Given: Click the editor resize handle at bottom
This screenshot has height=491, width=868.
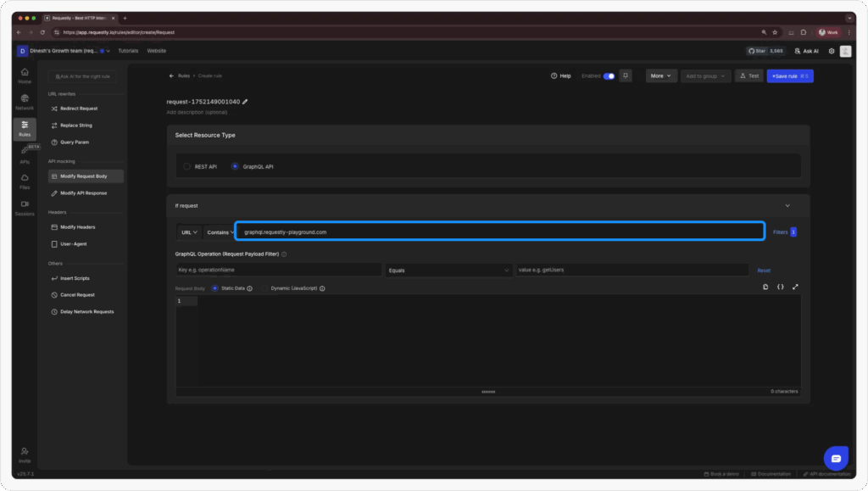Looking at the screenshot, I should pos(488,392).
